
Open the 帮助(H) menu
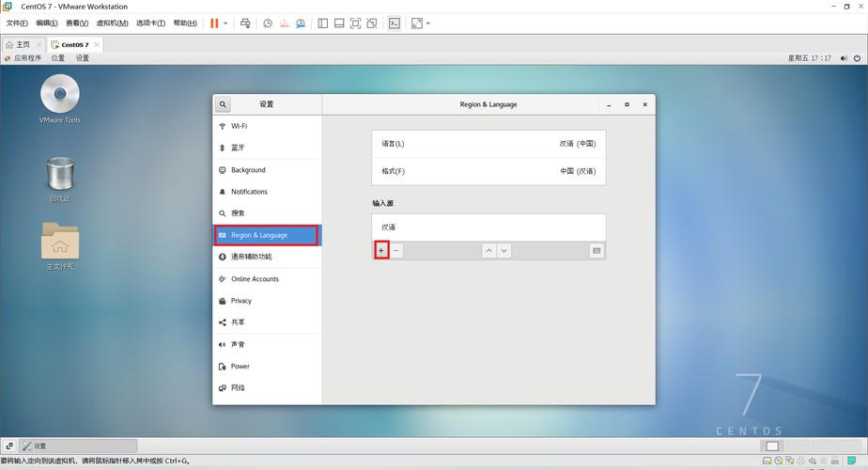point(185,23)
